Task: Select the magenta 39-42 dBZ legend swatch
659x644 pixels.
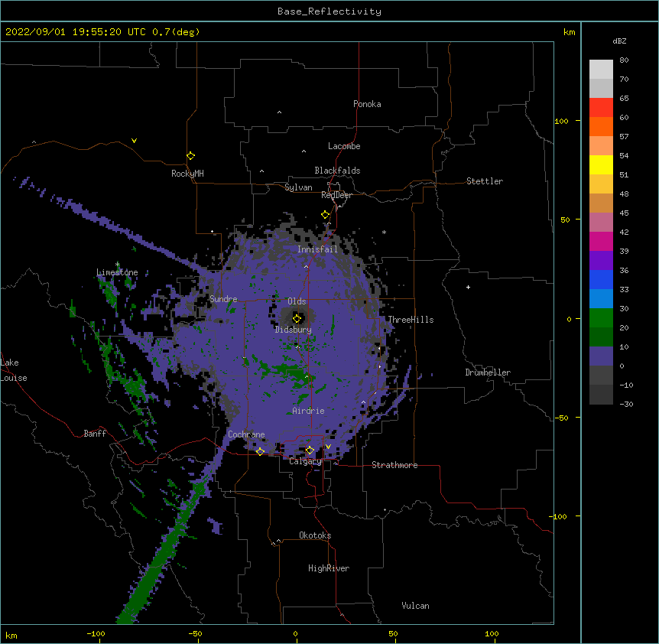Action: tap(601, 241)
